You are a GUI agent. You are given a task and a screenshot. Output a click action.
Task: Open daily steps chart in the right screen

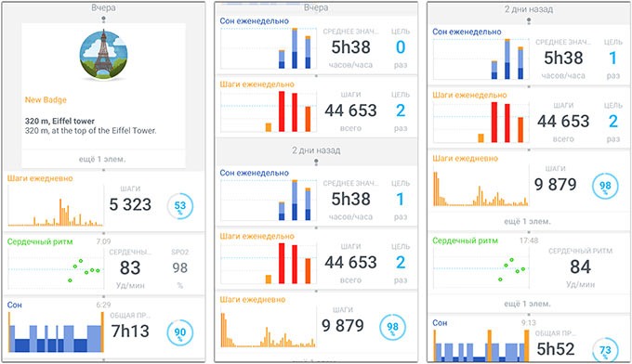[481, 186]
